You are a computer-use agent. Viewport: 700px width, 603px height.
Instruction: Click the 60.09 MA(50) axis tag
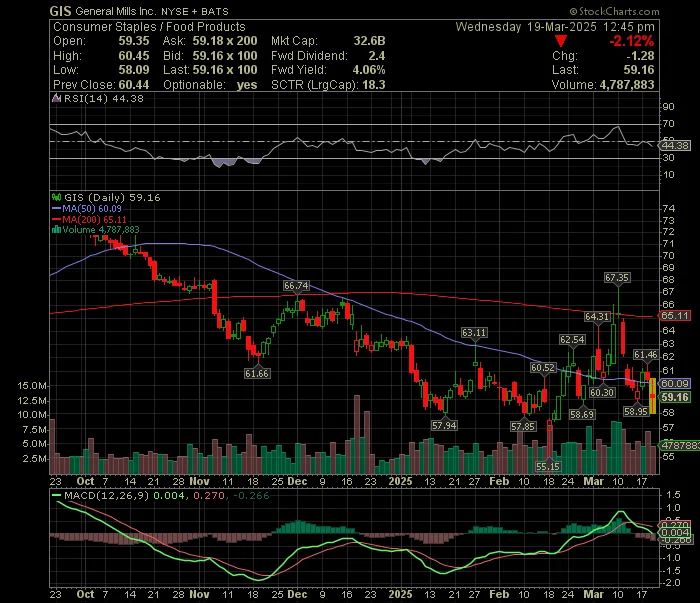click(x=675, y=383)
